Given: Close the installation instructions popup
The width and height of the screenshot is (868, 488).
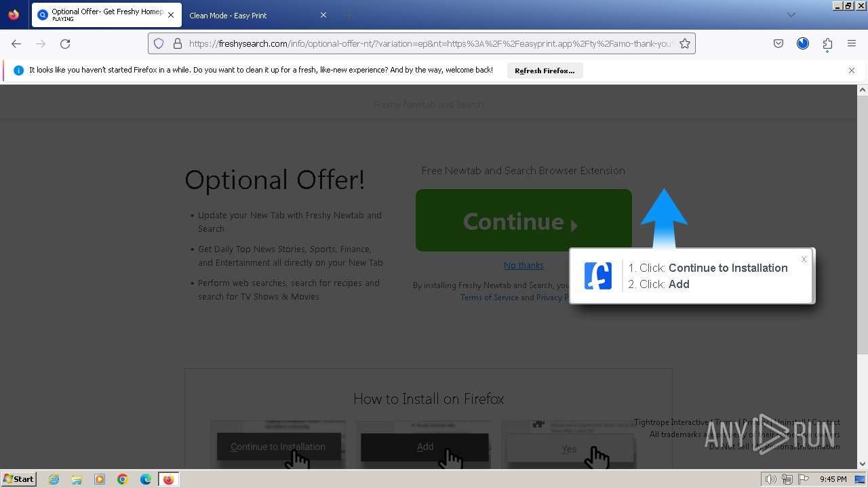Looking at the screenshot, I should coord(804,259).
